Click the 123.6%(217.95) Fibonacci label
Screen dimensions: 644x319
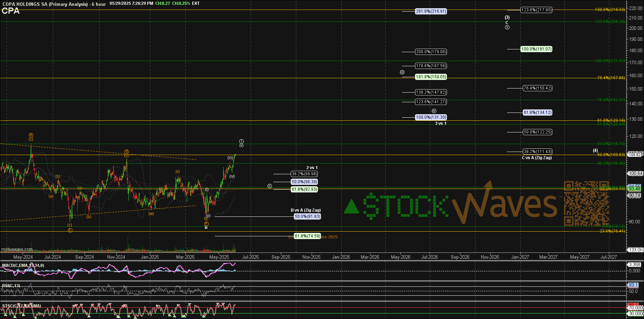[x=536, y=10]
